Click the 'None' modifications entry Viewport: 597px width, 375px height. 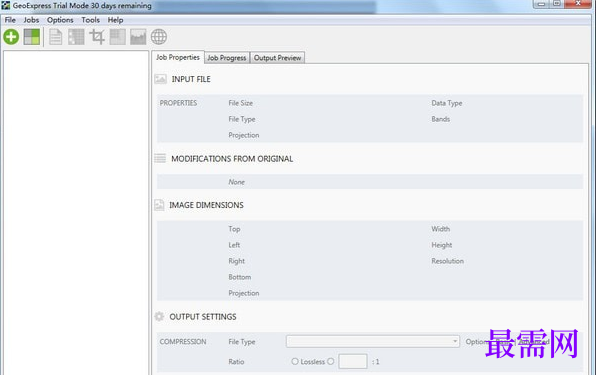pos(236,182)
